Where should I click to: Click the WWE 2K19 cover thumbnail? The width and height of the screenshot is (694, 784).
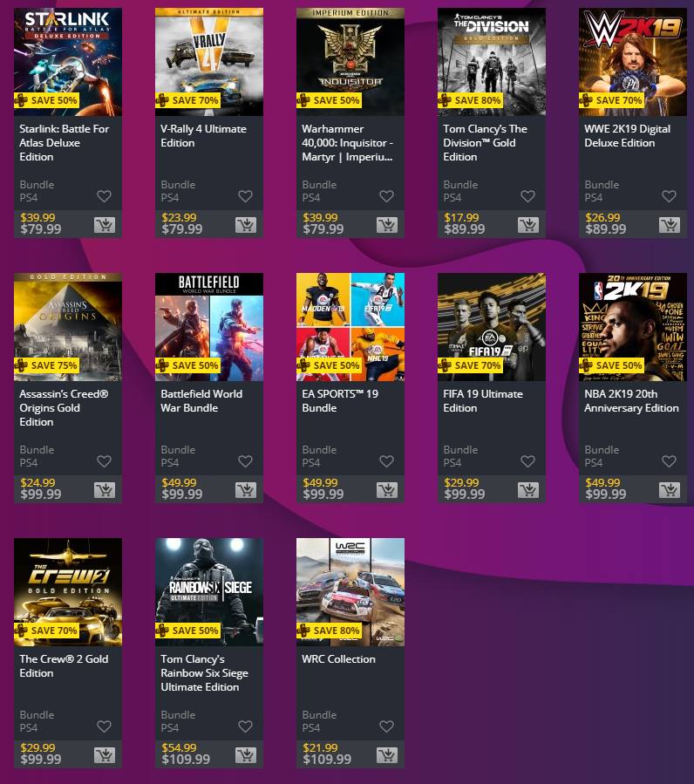tap(633, 62)
